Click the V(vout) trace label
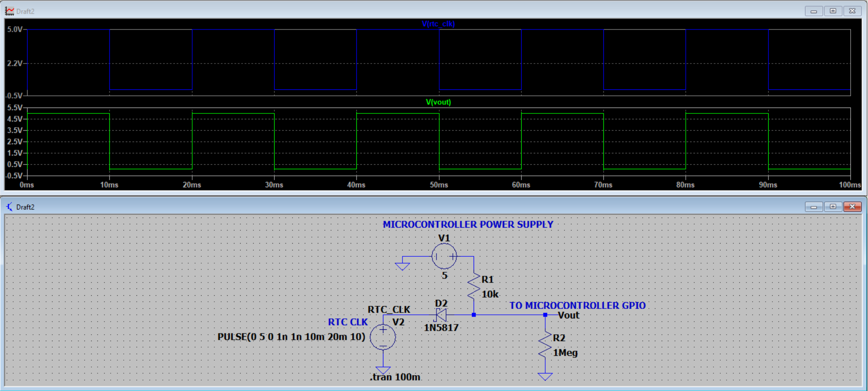 pyautogui.click(x=438, y=102)
